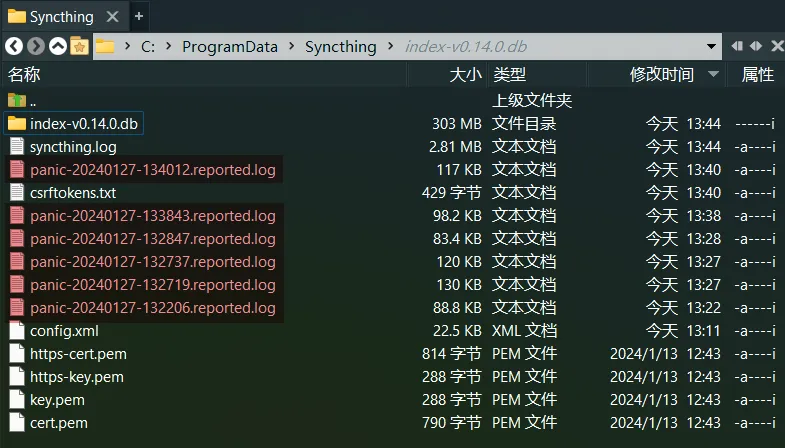Click the 303 MB size cell

(x=457, y=124)
